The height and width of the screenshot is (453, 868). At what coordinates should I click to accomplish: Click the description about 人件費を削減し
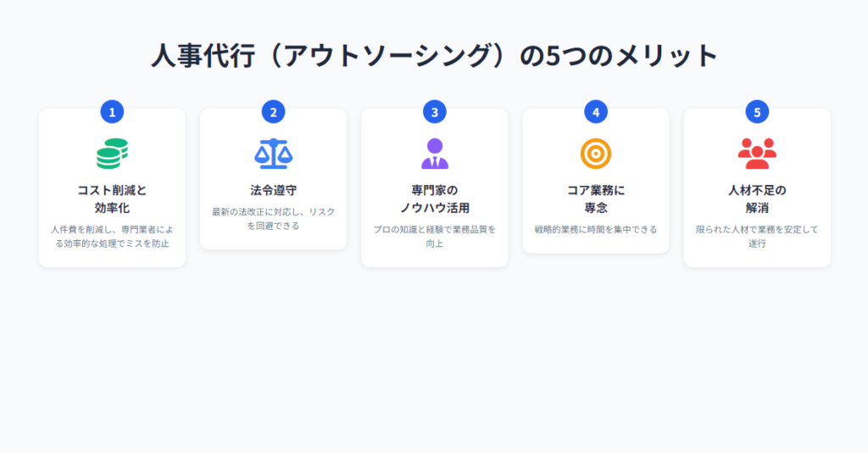[x=112, y=237]
